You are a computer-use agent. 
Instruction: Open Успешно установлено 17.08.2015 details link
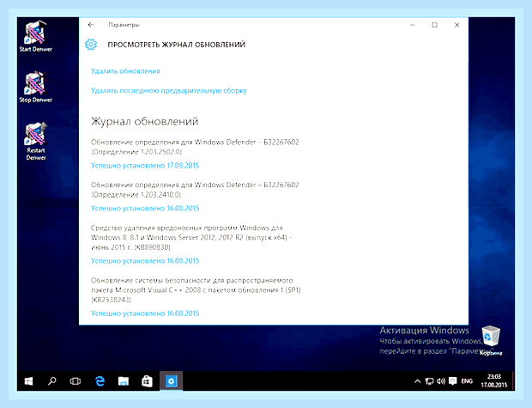[145, 166]
